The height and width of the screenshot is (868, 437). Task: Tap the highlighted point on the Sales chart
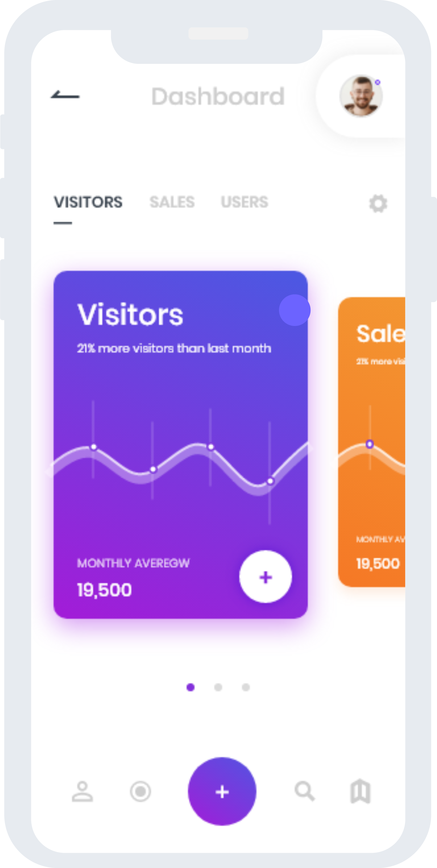(370, 444)
